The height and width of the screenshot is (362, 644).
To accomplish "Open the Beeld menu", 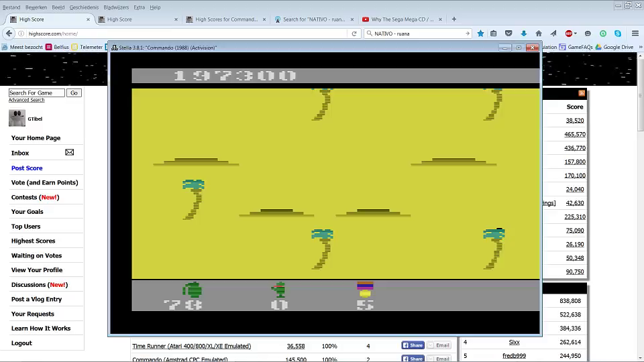I will [58, 7].
